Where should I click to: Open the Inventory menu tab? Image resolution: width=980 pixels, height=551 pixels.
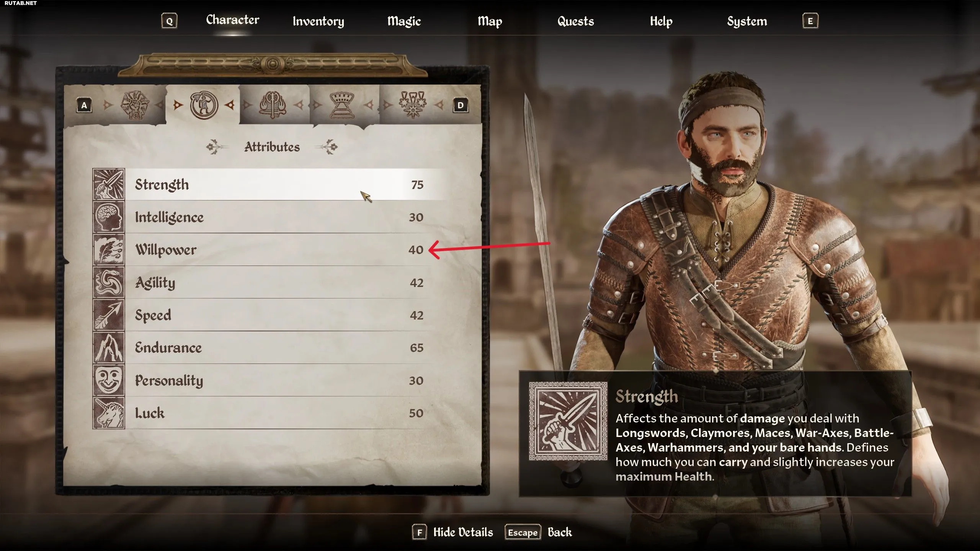[318, 21]
